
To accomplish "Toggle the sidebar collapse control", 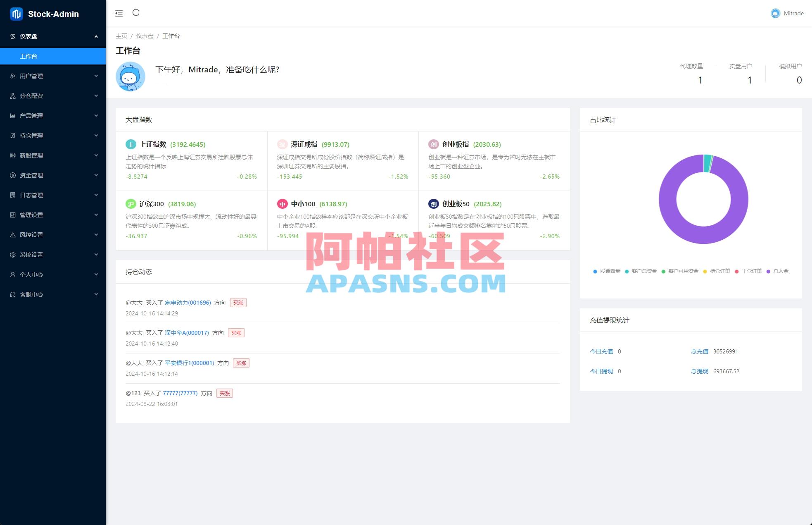I will (119, 13).
